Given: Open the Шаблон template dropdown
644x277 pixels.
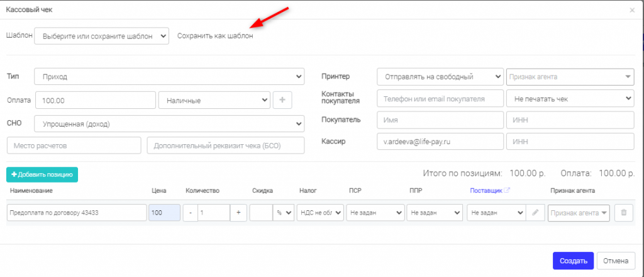Looking at the screenshot, I should (101, 36).
